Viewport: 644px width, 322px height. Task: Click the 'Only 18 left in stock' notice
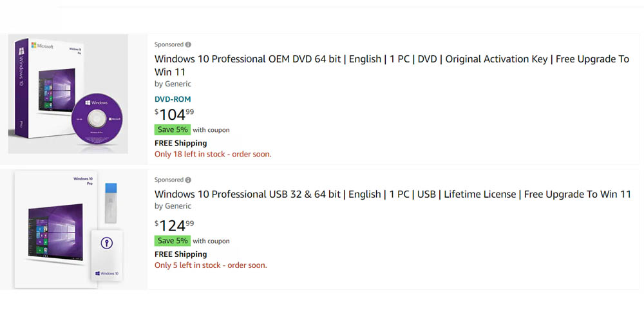point(213,155)
